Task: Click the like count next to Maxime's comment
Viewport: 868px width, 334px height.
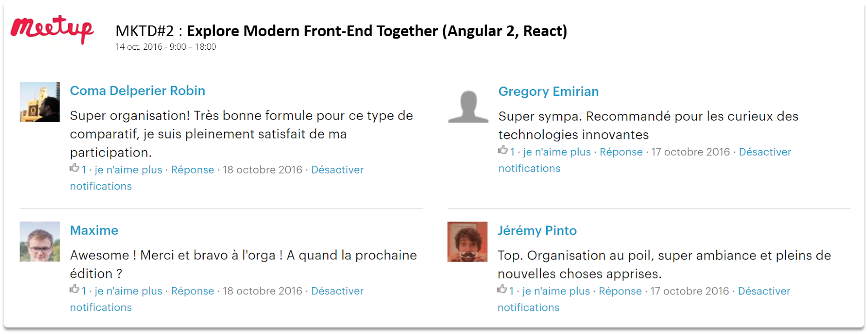Action: pos(84,291)
